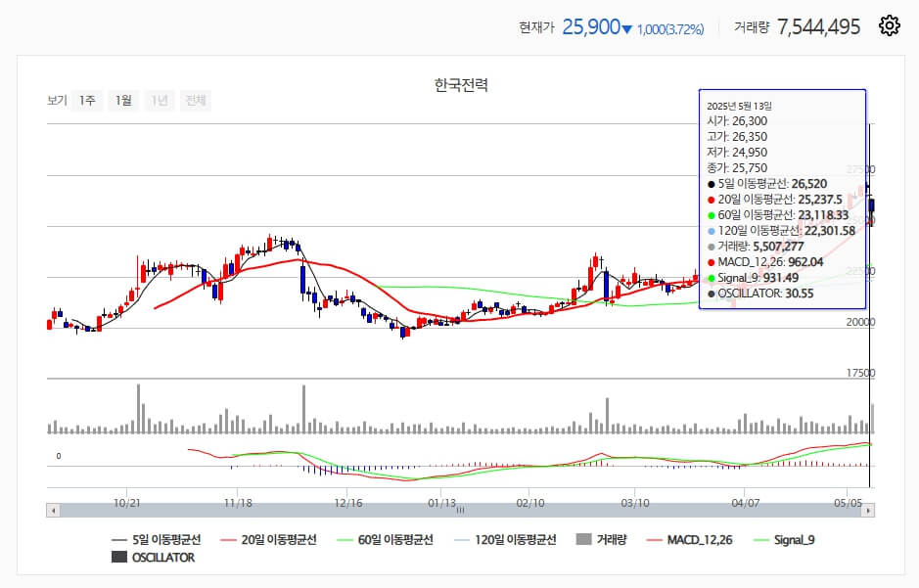Image resolution: width=919 pixels, height=588 pixels.
Task: Toggle 5일 이동평균선 legend series
Action: click(156, 539)
